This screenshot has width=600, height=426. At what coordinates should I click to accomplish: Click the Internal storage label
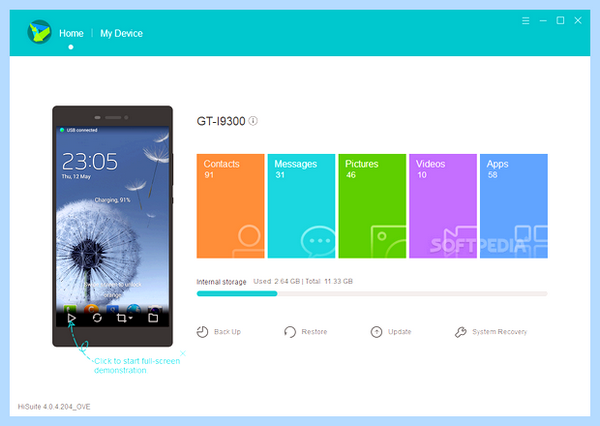click(222, 282)
